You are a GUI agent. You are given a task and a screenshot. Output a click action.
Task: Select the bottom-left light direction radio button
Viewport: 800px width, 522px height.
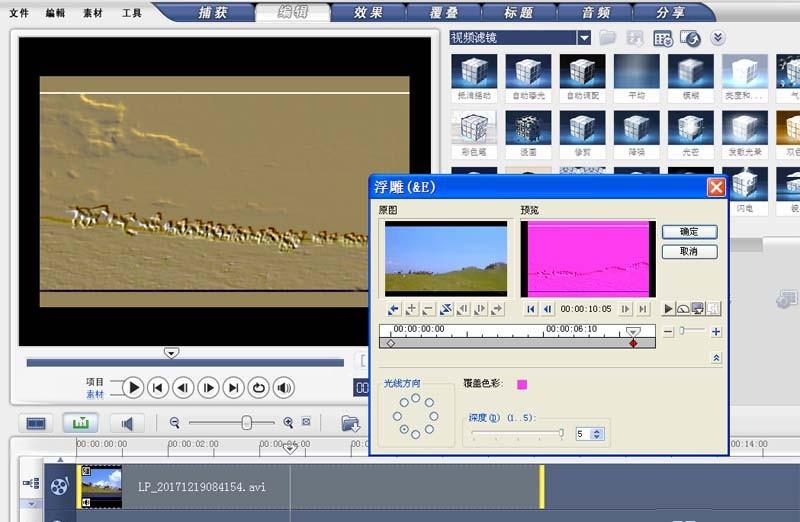[x=404, y=431]
